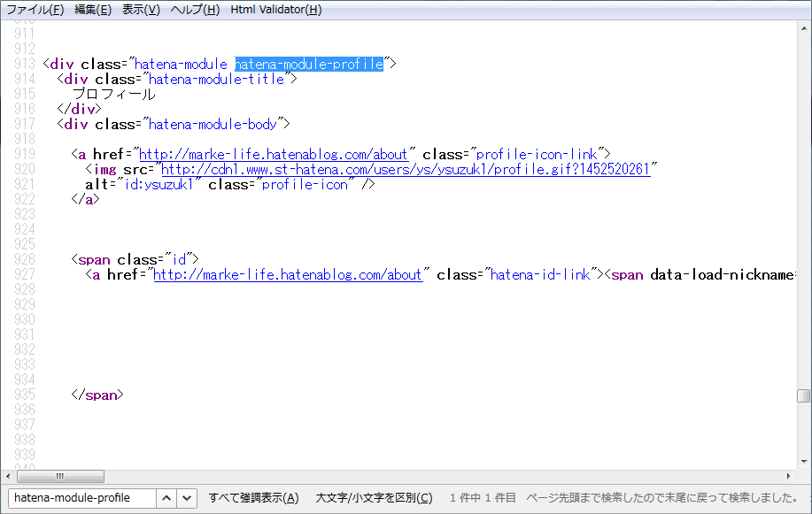This screenshot has width=812, height=514.
Task: Click the horizontal scrollbar thumb
Action: [x=60, y=476]
